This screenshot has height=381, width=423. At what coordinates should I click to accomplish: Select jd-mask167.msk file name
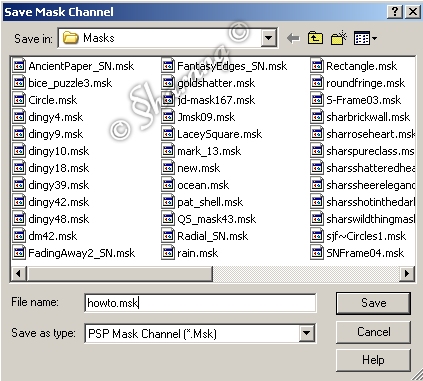point(216,100)
